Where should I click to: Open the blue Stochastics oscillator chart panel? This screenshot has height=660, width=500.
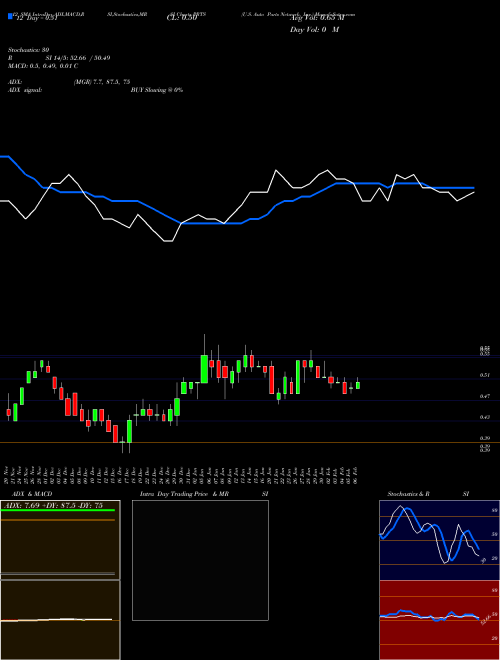click(439, 540)
